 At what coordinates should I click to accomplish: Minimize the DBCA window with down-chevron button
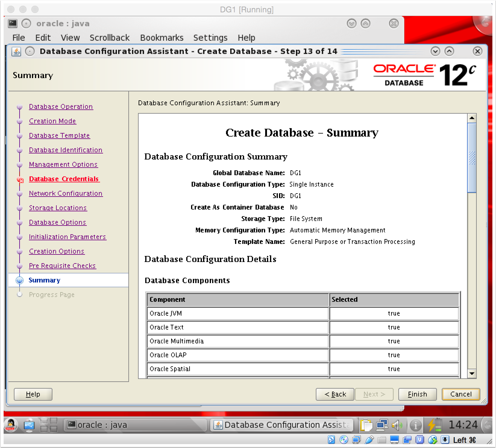pyautogui.click(x=435, y=51)
